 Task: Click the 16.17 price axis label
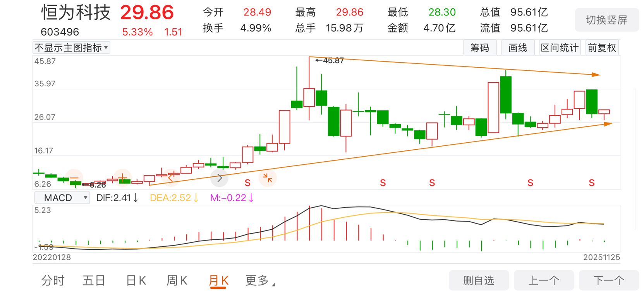(43, 150)
